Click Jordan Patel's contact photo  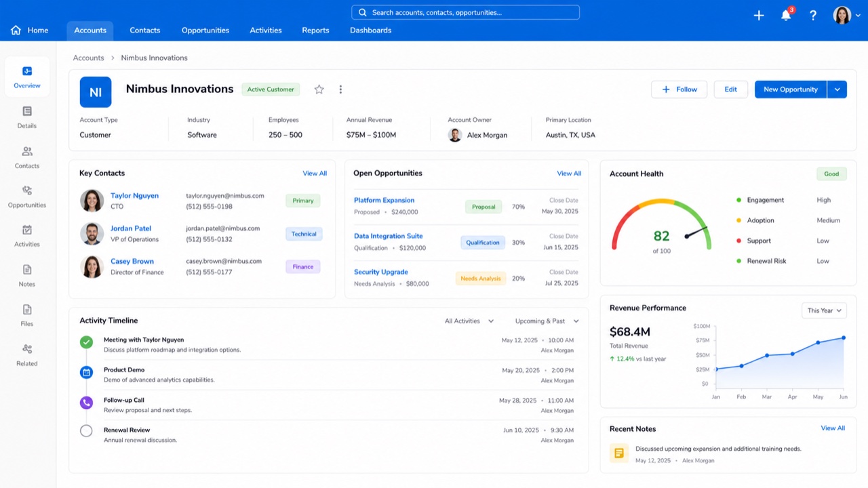point(92,234)
